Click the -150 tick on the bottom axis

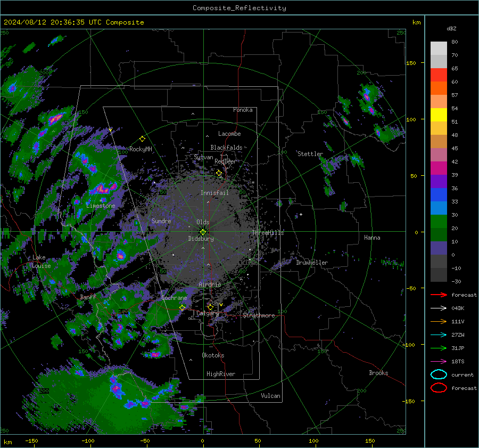click(31, 441)
